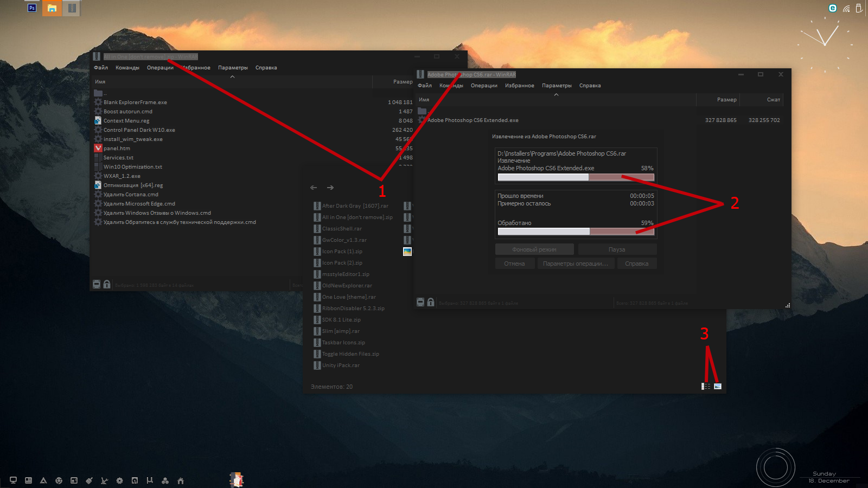The image size is (868, 488).
Task: Pause extraction with Пауза button
Action: click(x=617, y=249)
